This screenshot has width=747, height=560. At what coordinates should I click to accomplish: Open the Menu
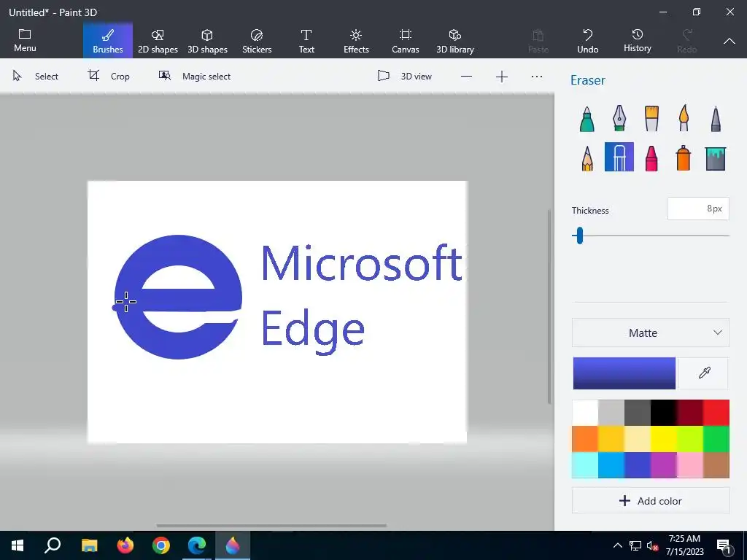tap(25, 41)
